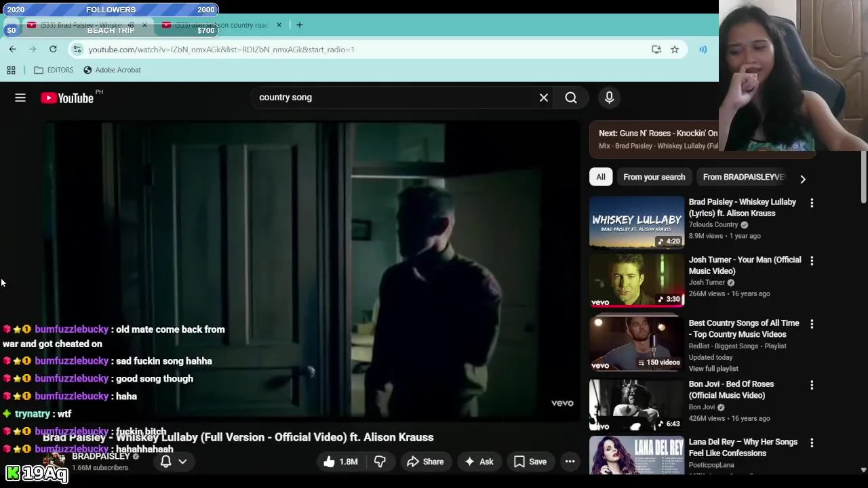868x488 pixels.
Task: Start voice search with the microphone icon
Action: pos(609,98)
